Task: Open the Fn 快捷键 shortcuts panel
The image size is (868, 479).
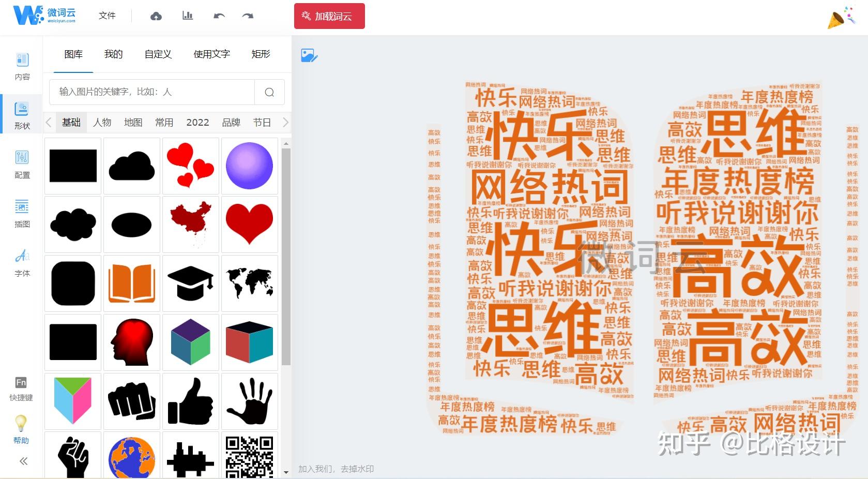Action: [21, 387]
